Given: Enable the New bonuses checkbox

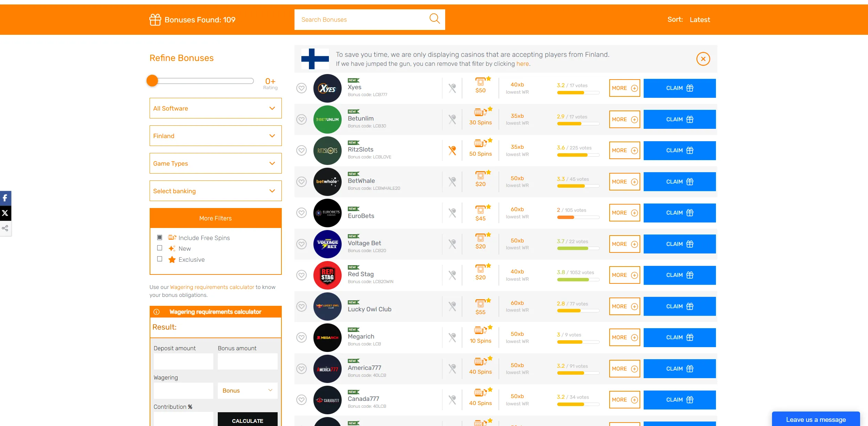Looking at the screenshot, I should click(x=160, y=248).
